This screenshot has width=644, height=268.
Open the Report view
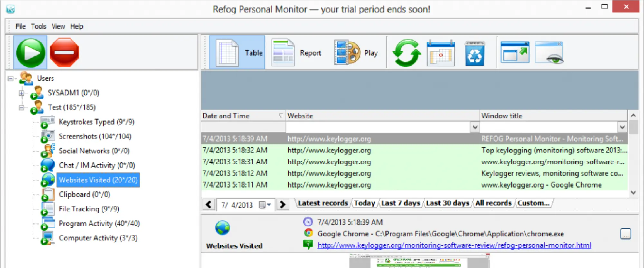[297, 53]
